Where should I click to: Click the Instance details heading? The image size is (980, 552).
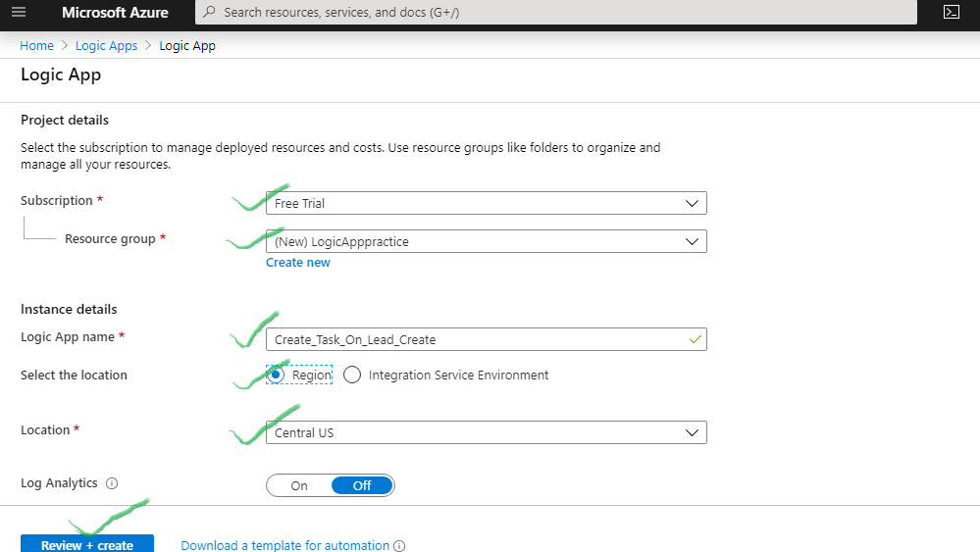pyautogui.click(x=69, y=309)
